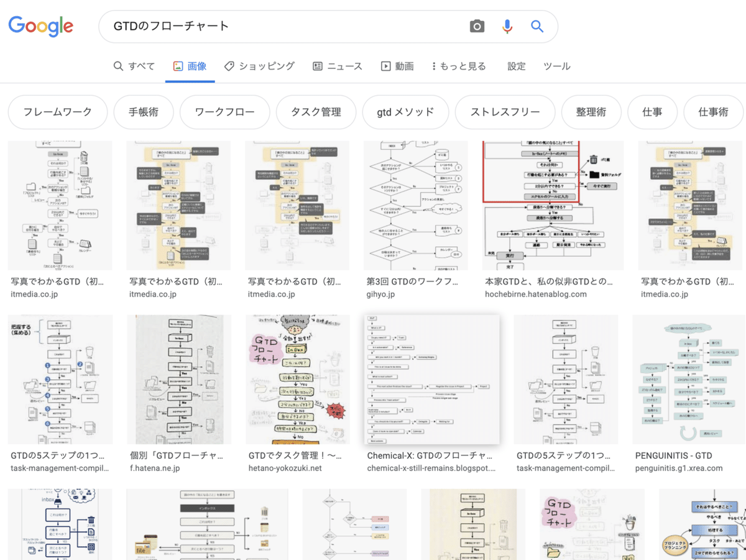The image size is (746, 560).
Task: Activate voice search with the microphone icon
Action: (x=507, y=26)
